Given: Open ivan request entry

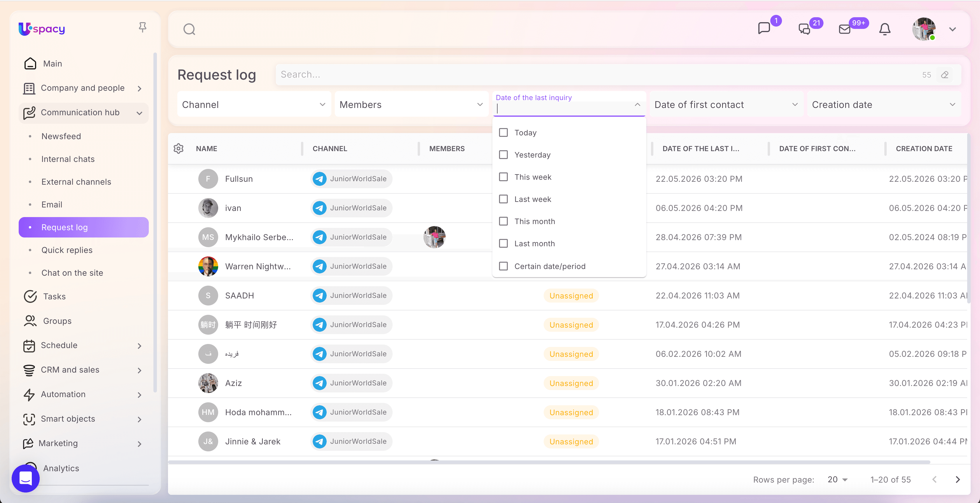Looking at the screenshot, I should pyautogui.click(x=233, y=208).
